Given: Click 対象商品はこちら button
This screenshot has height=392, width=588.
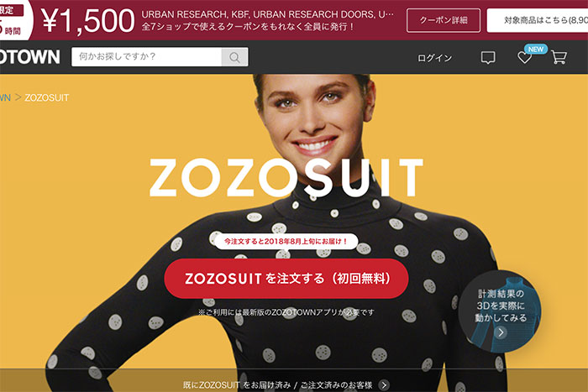Looking at the screenshot, I should tap(538, 20).
